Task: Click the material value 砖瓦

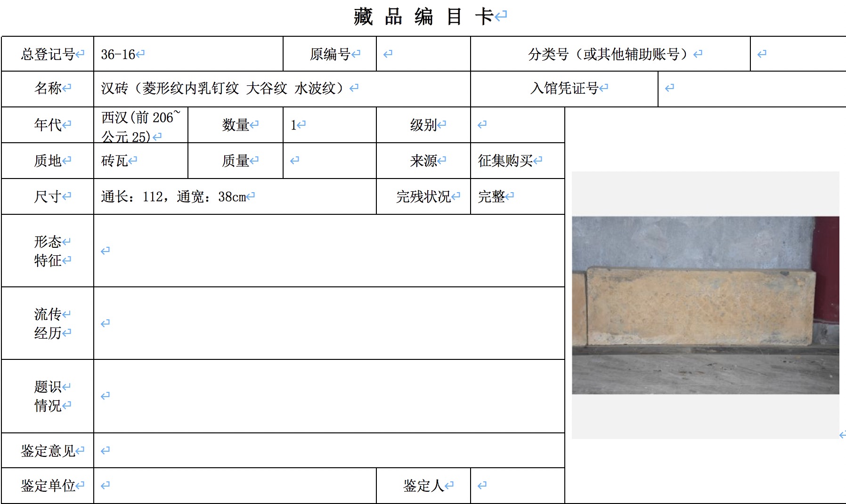Action: [114, 161]
